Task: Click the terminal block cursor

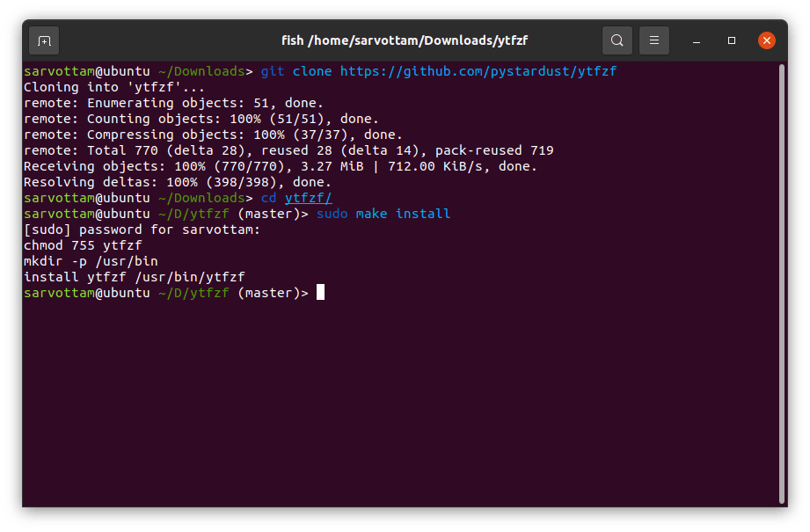Action: click(319, 292)
